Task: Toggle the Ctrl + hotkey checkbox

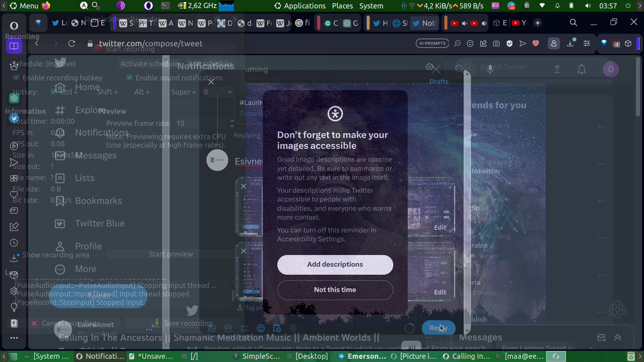Action: tap(54, 92)
